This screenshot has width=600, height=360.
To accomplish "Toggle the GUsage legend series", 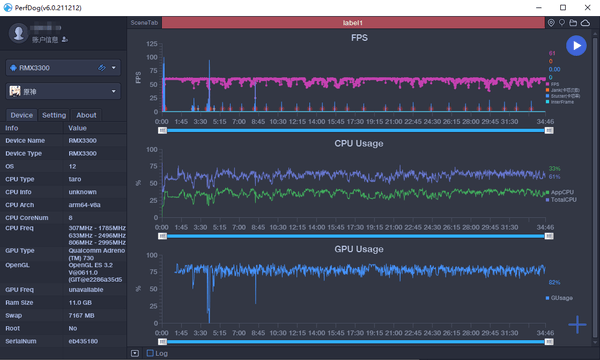I will (x=559, y=298).
